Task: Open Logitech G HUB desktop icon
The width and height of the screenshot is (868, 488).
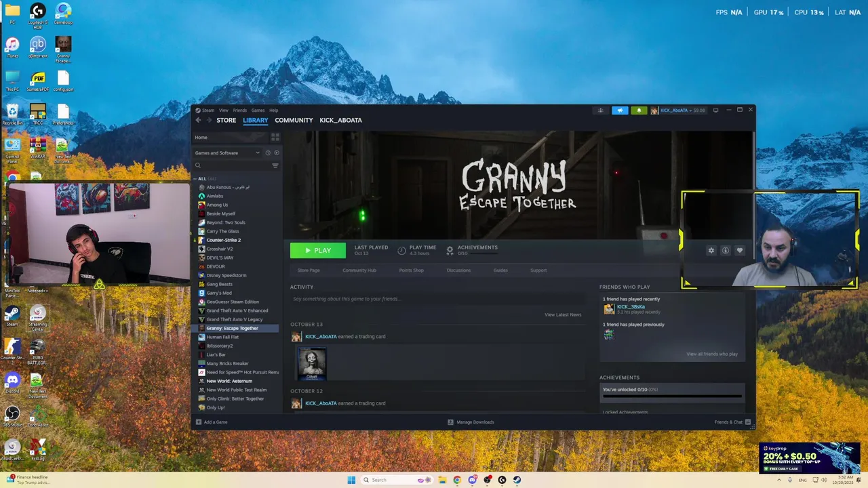Action: (38, 15)
